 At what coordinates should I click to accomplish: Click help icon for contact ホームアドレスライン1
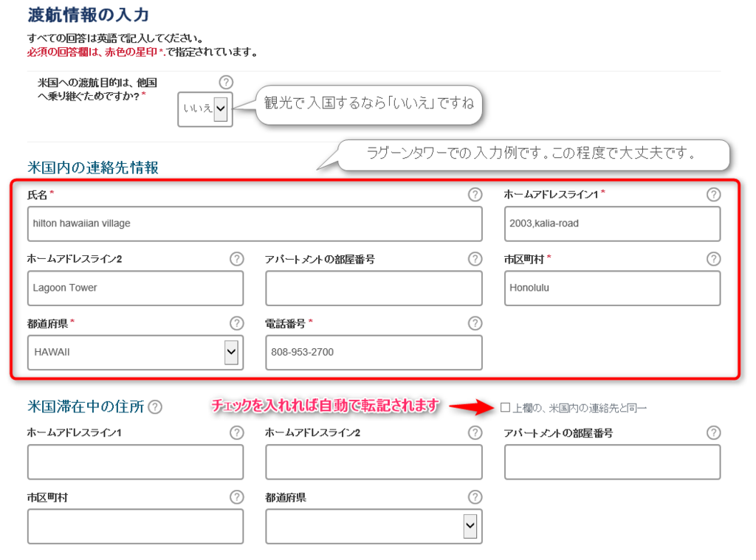pyautogui.click(x=714, y=194)
